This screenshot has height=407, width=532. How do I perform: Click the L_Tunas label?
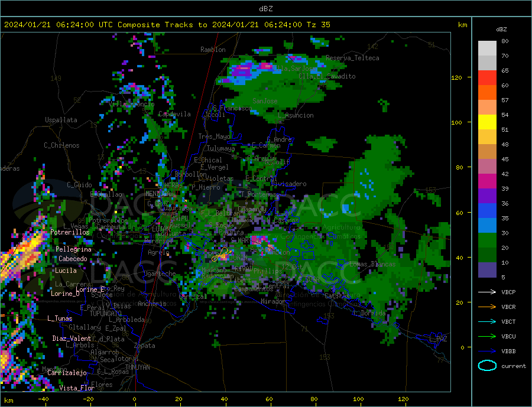[60, 318]
